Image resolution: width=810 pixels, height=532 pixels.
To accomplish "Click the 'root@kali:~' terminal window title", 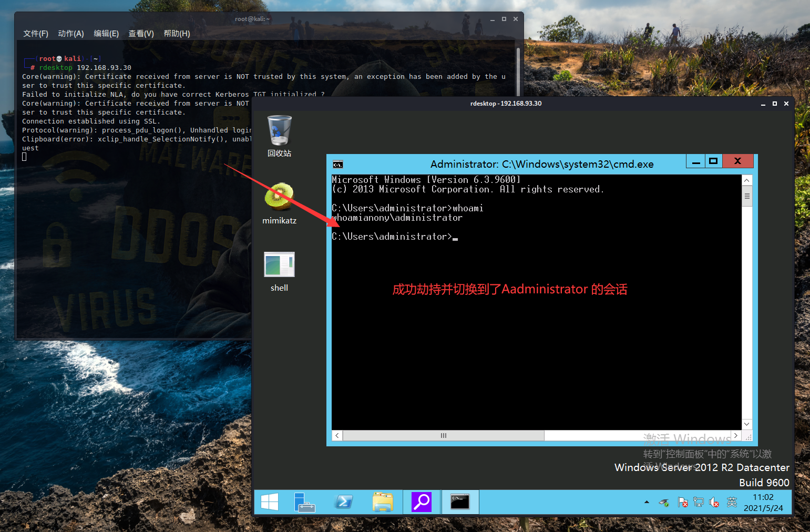I will coord(252,19).
